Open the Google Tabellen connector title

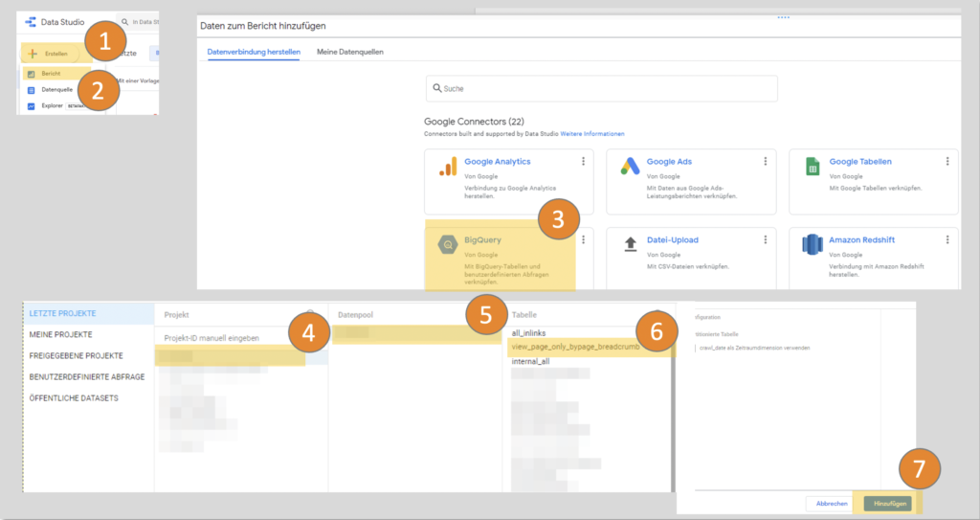[860, 162]
